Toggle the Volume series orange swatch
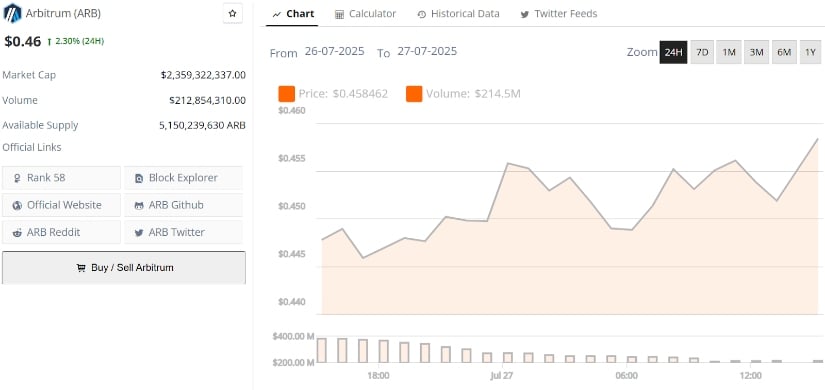 414,94
